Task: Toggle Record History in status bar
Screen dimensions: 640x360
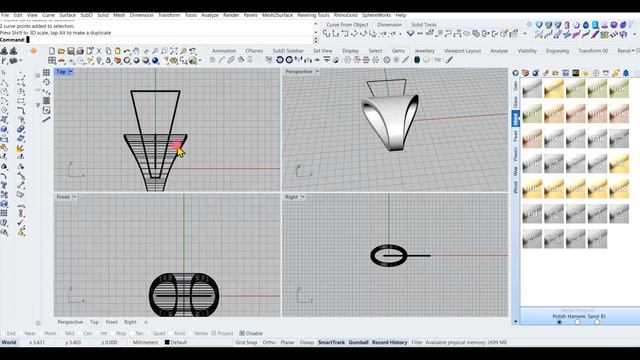Action: (389, 342)
